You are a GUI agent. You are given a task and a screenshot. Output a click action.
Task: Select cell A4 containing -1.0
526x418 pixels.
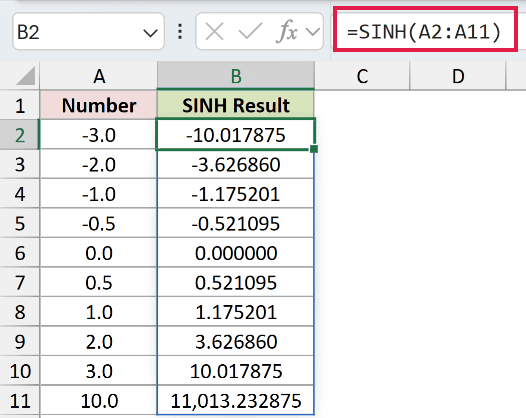[x=98, y=194]
